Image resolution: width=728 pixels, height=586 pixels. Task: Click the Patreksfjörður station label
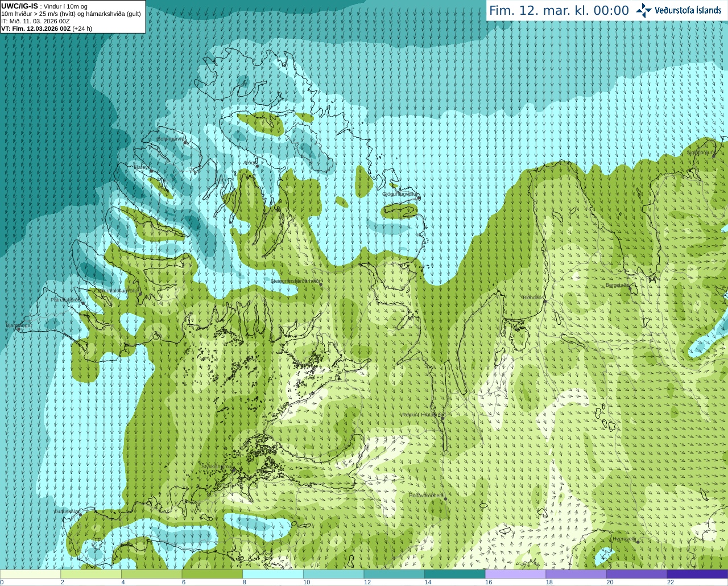[66, 299]
